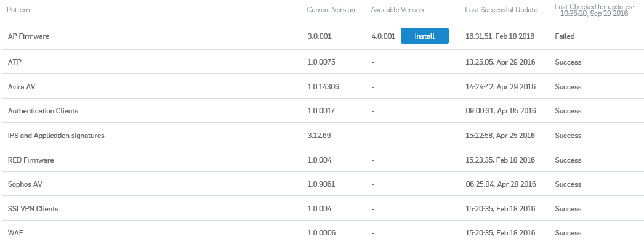644x241 pixels.
Task: Click the ATP Success status
Action: click(568, 62)
